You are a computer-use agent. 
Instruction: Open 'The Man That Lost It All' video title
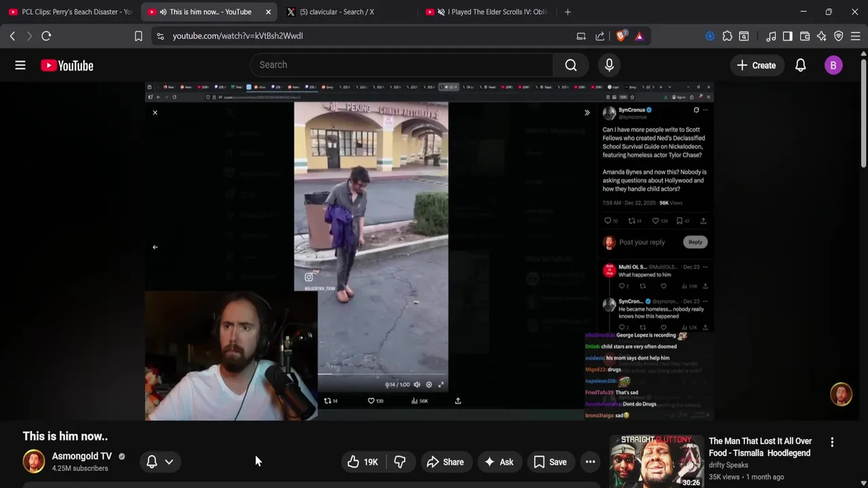760,447
